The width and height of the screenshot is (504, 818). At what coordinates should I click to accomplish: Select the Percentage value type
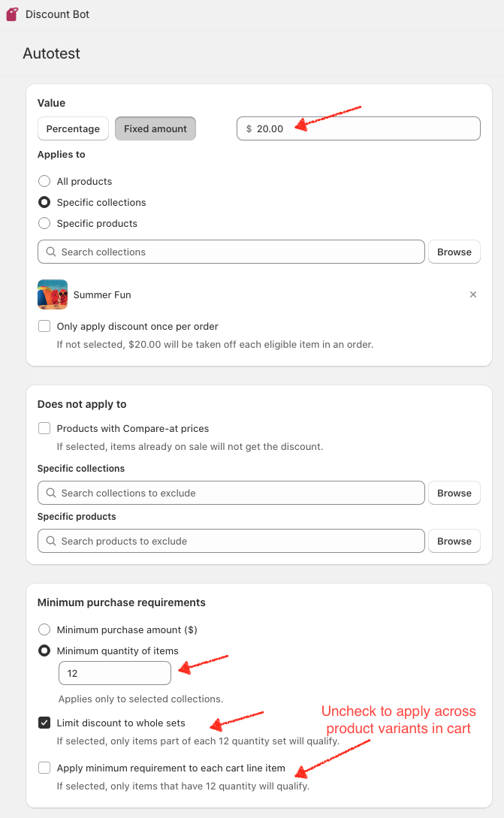pos(73,128)
